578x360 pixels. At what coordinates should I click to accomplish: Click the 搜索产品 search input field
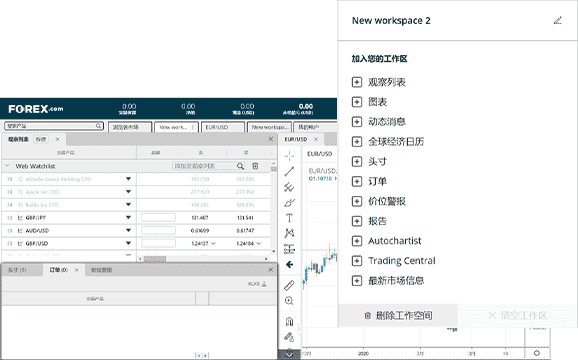tap(53, 126)
